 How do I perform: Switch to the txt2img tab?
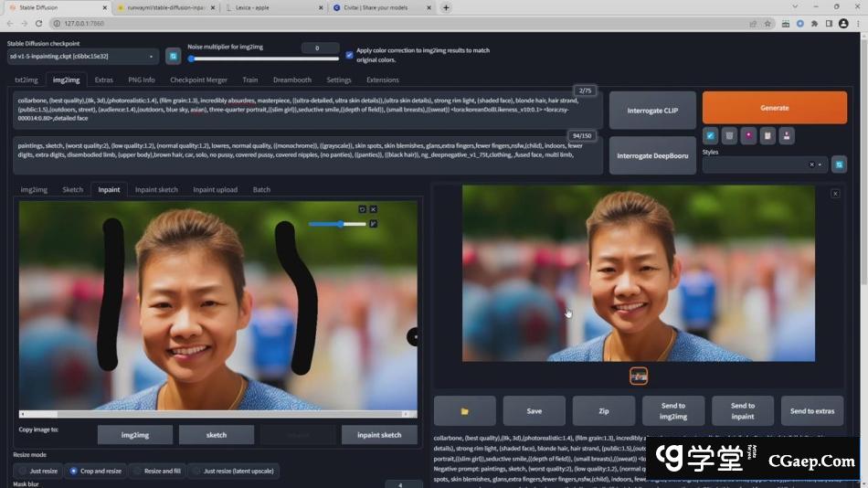click(26, 80)
